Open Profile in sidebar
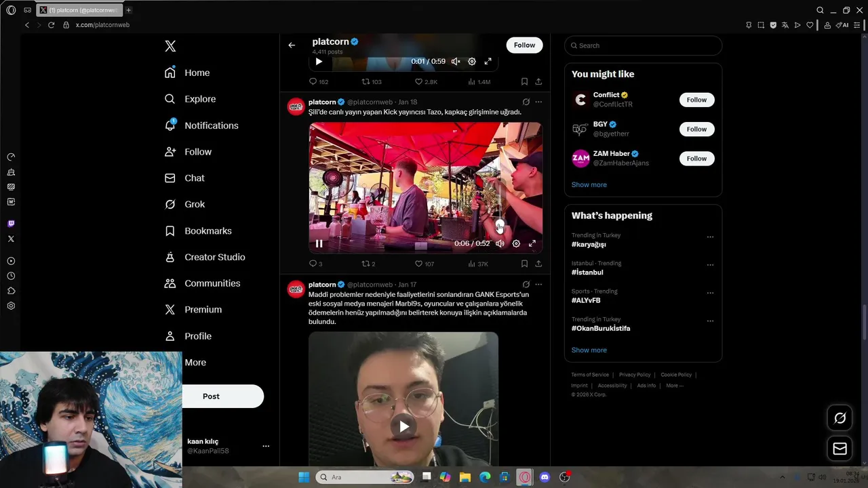This screenshot has width=868, height=488. coord(188,336)
